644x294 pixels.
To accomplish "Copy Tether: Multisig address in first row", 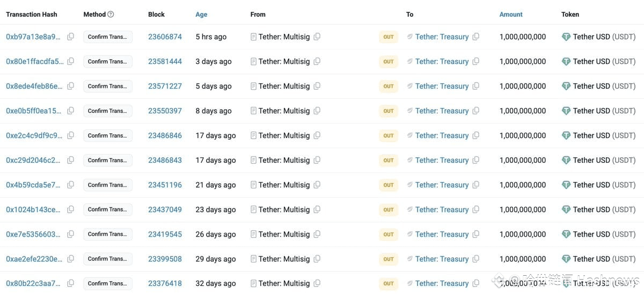I will click(x=317, y=37).
